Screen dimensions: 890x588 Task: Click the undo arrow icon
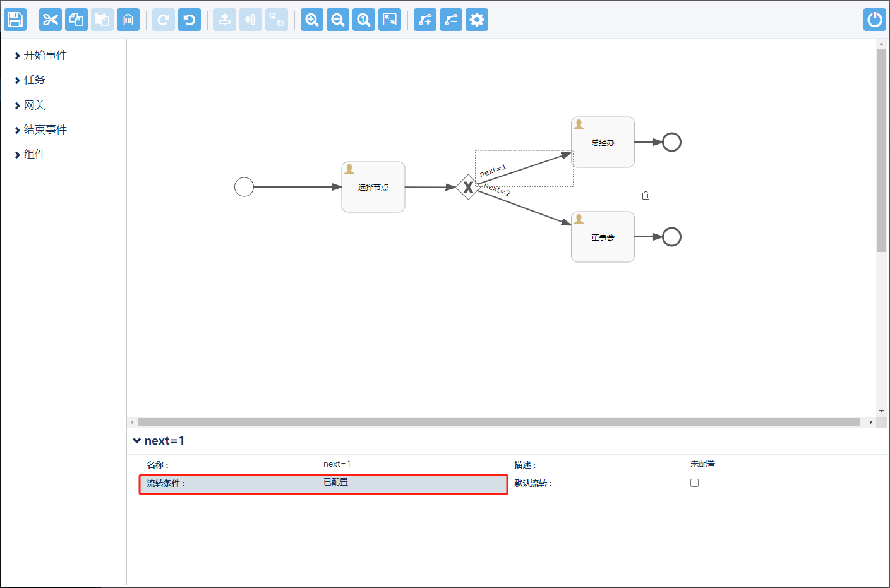(189, 20)
